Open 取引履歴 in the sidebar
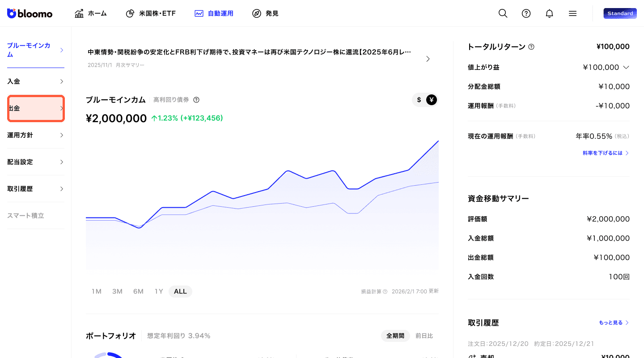 (36, 189)
